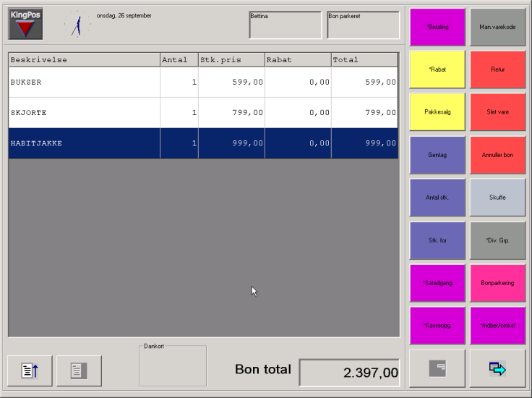Screen dimensions: 532x398
Task: Click the move-list-up icon button
Action: [x=30, y=371]
